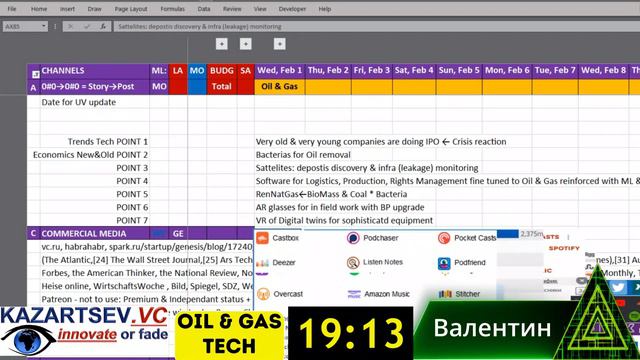
Task: Select the Sattelites depostis discovery cell
Action: pos(367,168)
